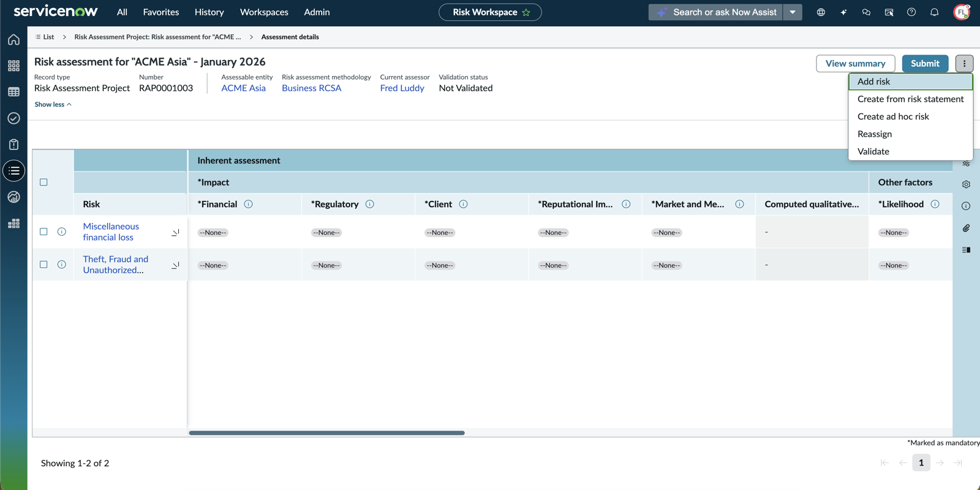Tick the Theft, Fraud and Unauthorized checkbox

tap(43, 265)
